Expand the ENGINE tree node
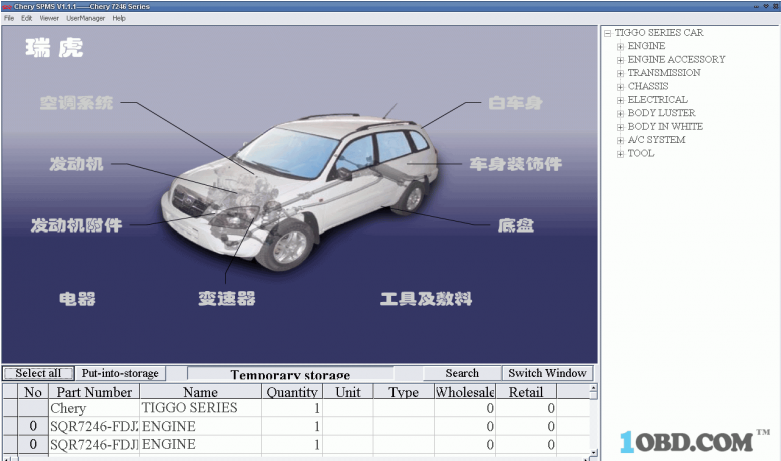 (621, 46)
